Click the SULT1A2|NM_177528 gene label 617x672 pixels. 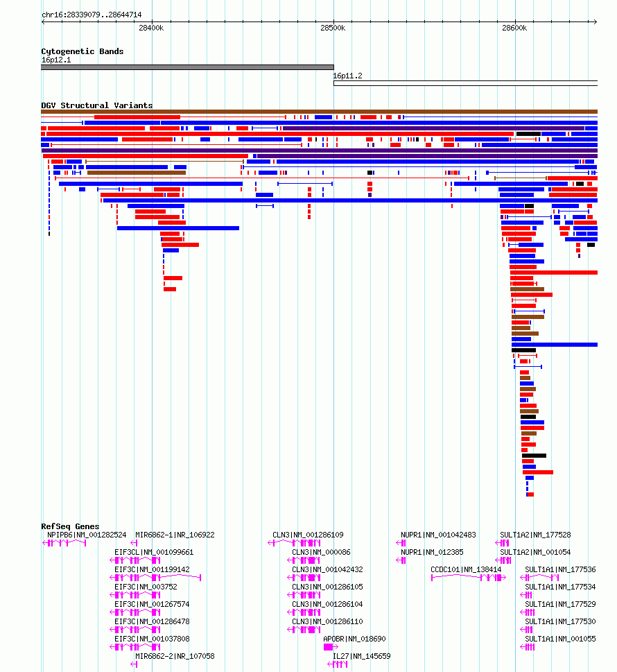(x=536, y=535)
